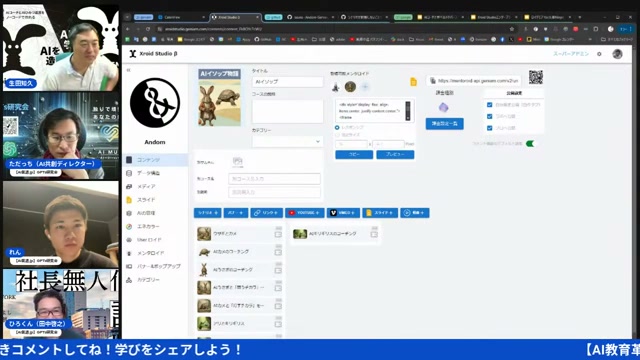
Task: Open the スライド sidebar section
Action: coord(155,200)
